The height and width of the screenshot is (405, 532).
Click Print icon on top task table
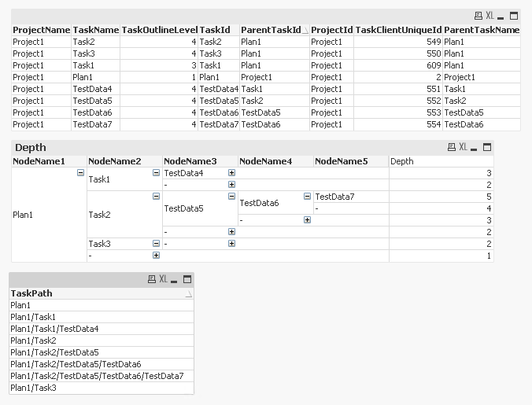click(478, 16)
